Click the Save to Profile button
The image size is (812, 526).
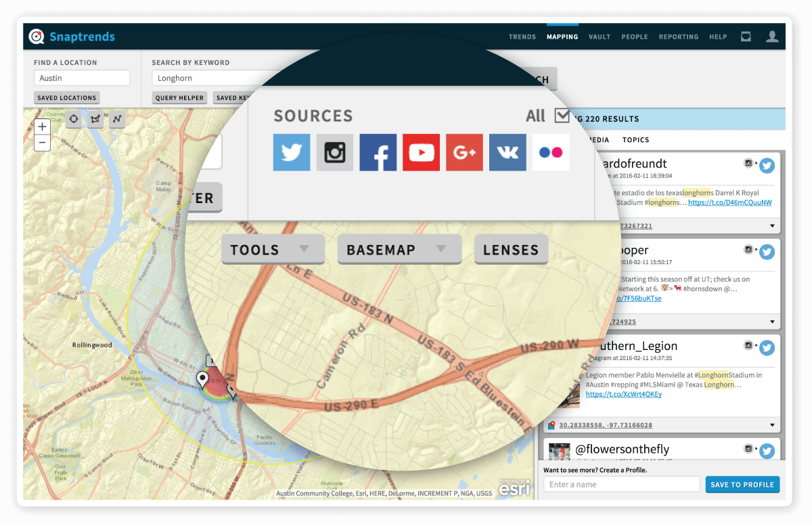pyautogui.click(x=742, y=485)
